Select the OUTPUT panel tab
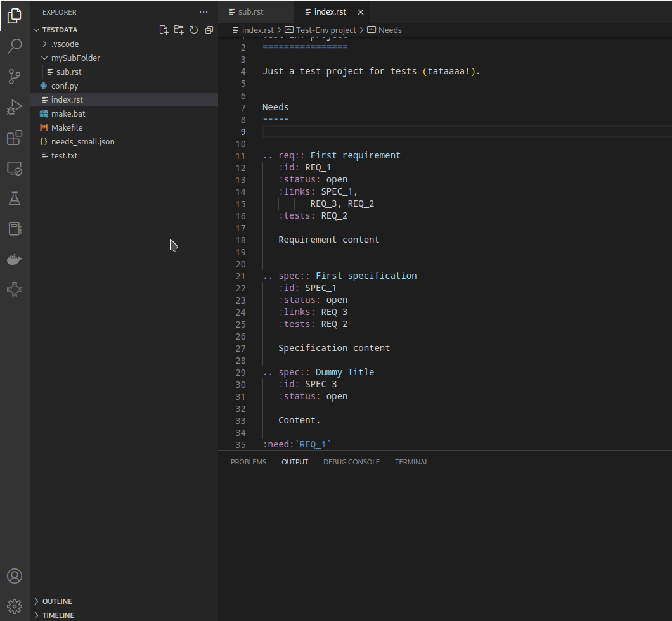This screenshot has height=621, width=672. (x=295, y=462)
